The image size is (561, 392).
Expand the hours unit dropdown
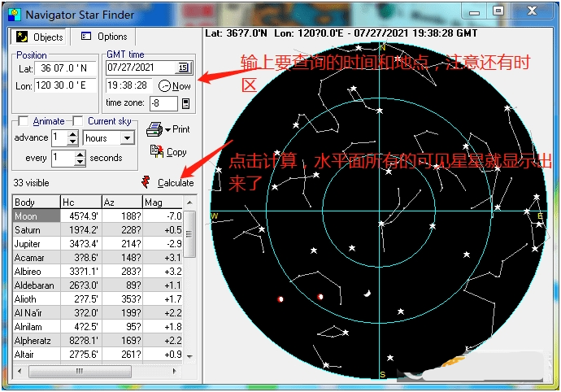[x=127, y=138]
